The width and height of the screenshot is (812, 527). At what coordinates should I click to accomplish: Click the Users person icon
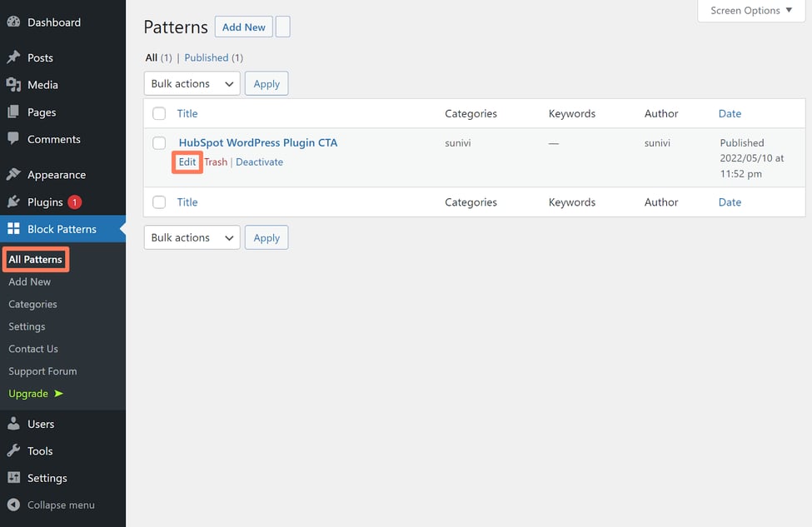click(13, 424)
